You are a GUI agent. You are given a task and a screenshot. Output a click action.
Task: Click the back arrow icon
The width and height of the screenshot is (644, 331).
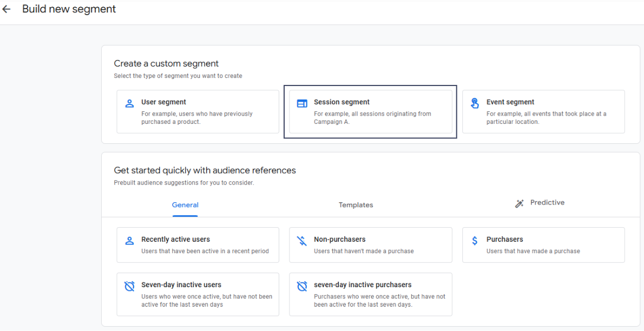(6, 10)
